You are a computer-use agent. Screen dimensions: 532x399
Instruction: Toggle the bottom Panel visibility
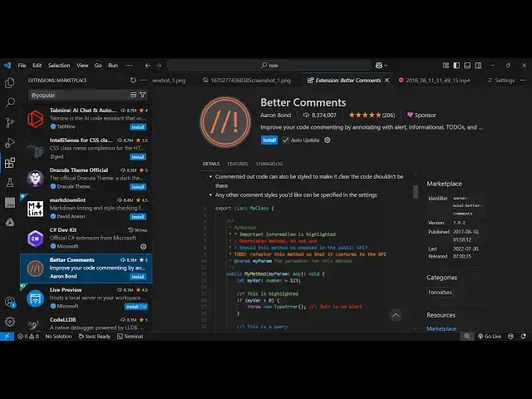(467, 65)
